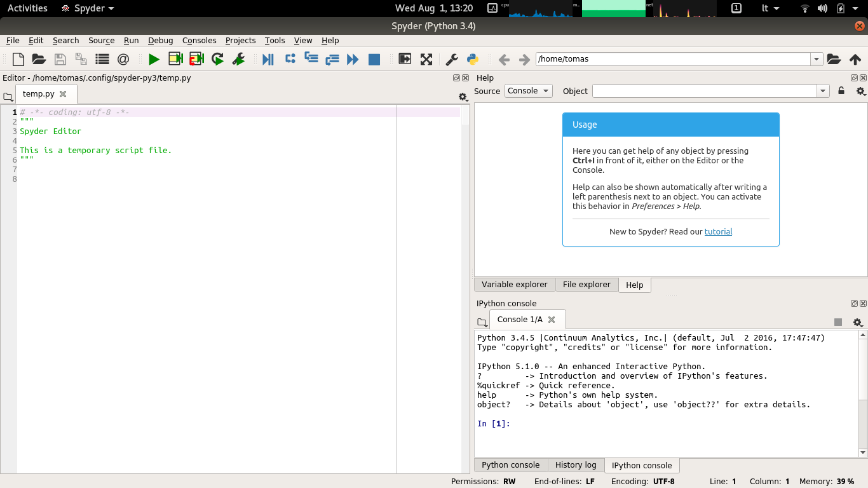Undock the IPython console pane
868x488 pixels.
click(855, 304)
